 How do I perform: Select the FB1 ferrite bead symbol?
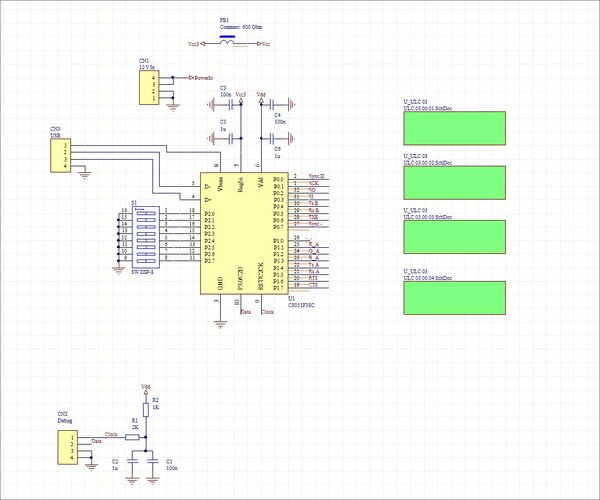(x=227, y=42)
